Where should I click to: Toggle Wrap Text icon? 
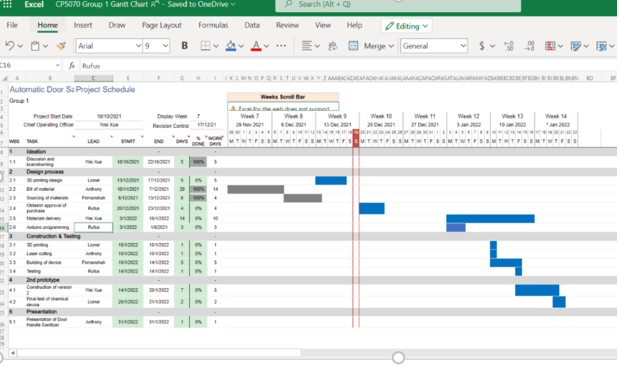coord(333,46)
